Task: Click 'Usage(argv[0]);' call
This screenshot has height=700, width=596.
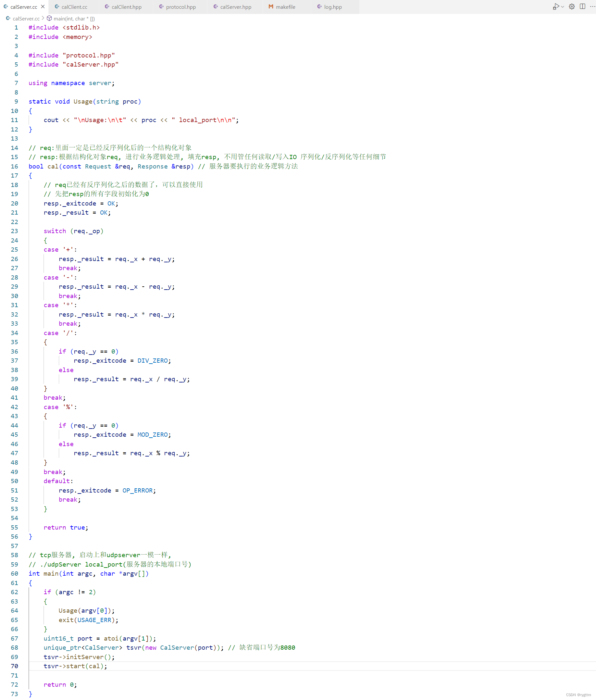Action: point(87,610)
